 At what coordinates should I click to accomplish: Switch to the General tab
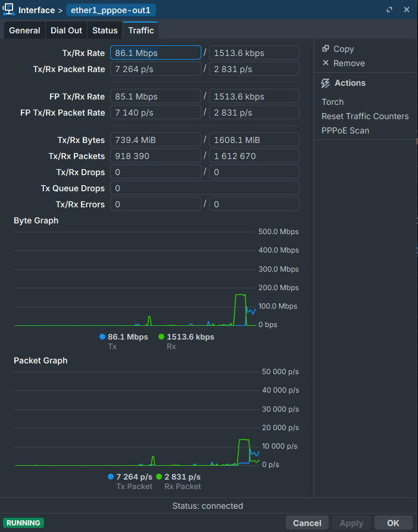(24, 30)
